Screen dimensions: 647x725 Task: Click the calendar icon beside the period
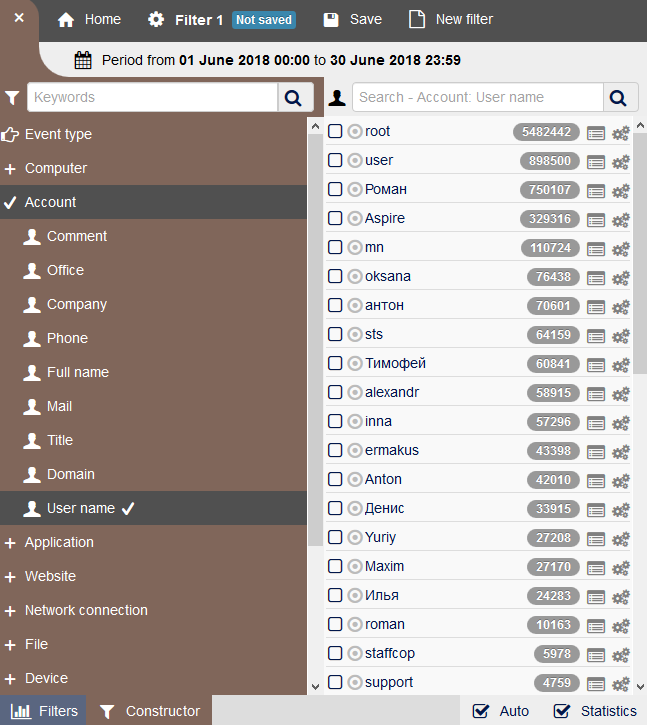84,60
